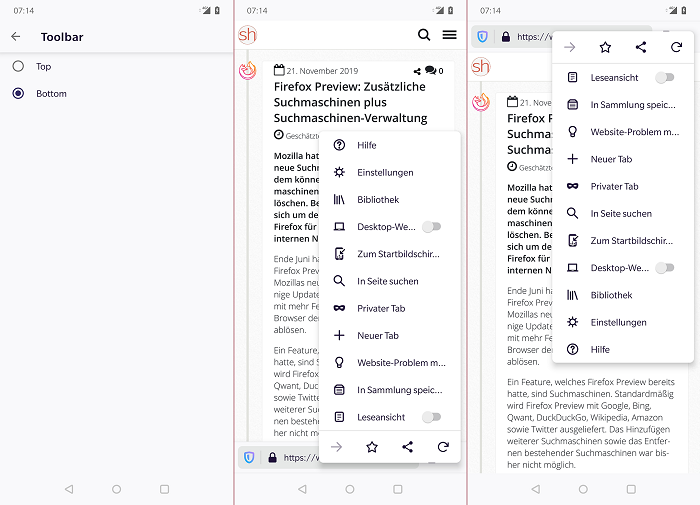Choose Neuer Tab in the right screen menu
This screenshot has width=700, height=505.
pyautogui.click(x=608, y=159)
